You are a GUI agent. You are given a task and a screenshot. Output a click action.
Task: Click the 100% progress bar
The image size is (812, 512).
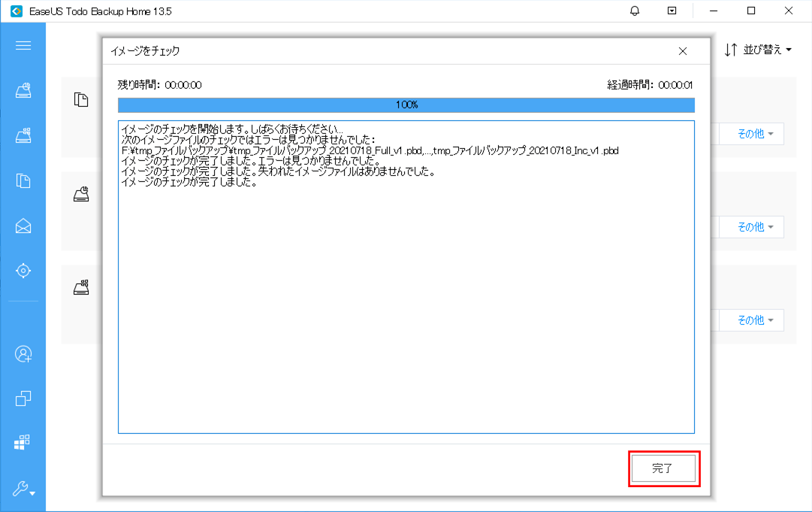coord(406,105)
